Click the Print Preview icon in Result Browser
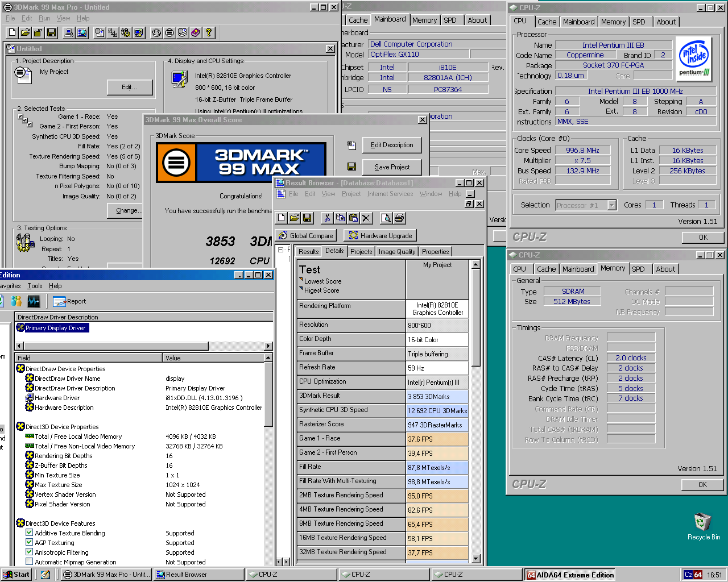Screen dimensions: 728x582 [386, 218]
